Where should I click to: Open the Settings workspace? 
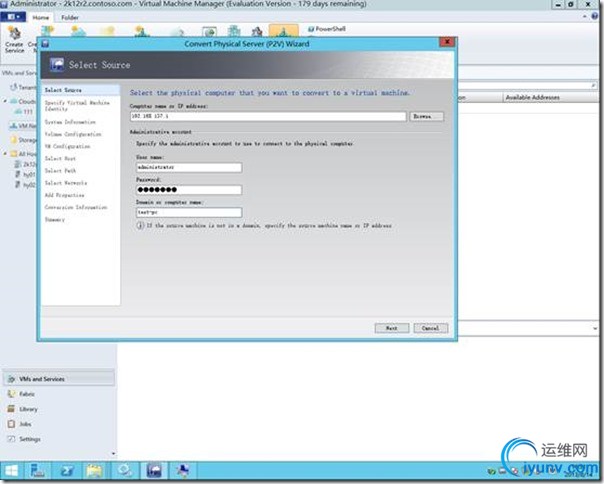(x=24, y=439)
